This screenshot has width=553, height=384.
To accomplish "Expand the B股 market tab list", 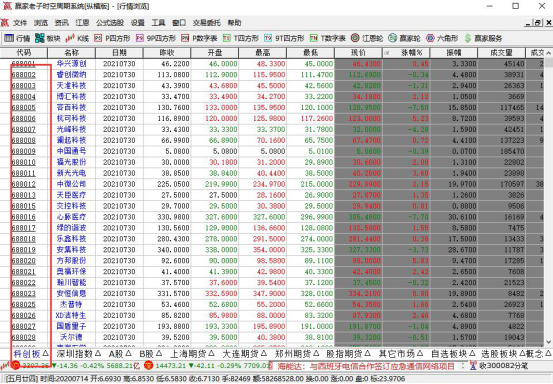I will pyautogui.click(x=159, y=353).
